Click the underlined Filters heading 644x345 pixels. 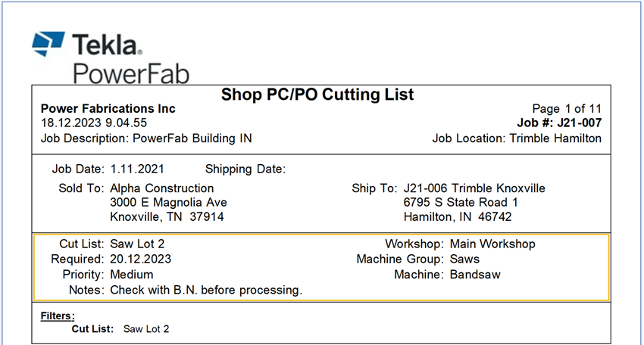tap(57, 316)
